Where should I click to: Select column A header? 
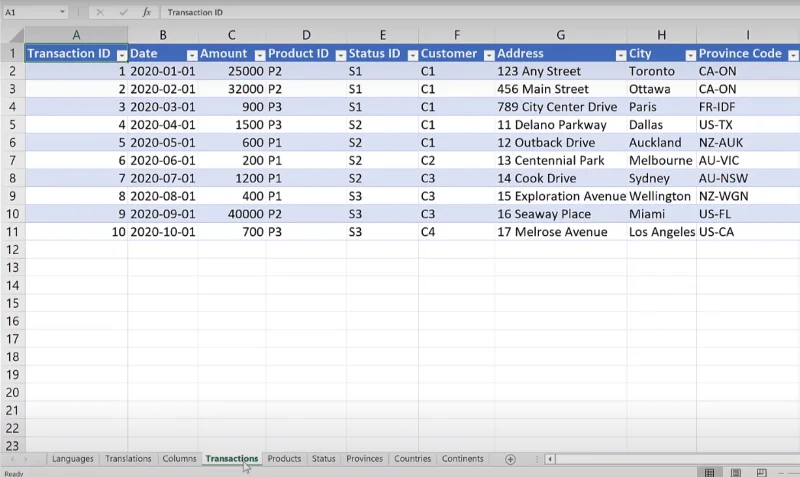(x=76, y=35)
